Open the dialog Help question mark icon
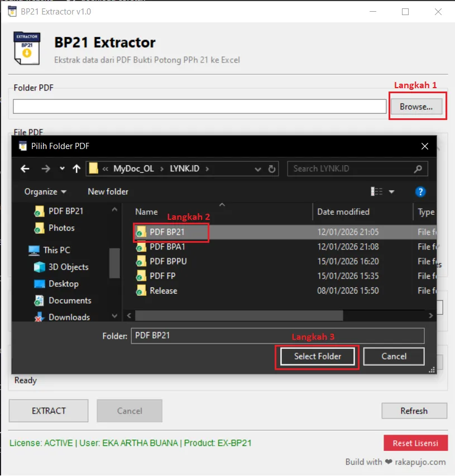Screen dimensions: 455x476 pos(421,191)
